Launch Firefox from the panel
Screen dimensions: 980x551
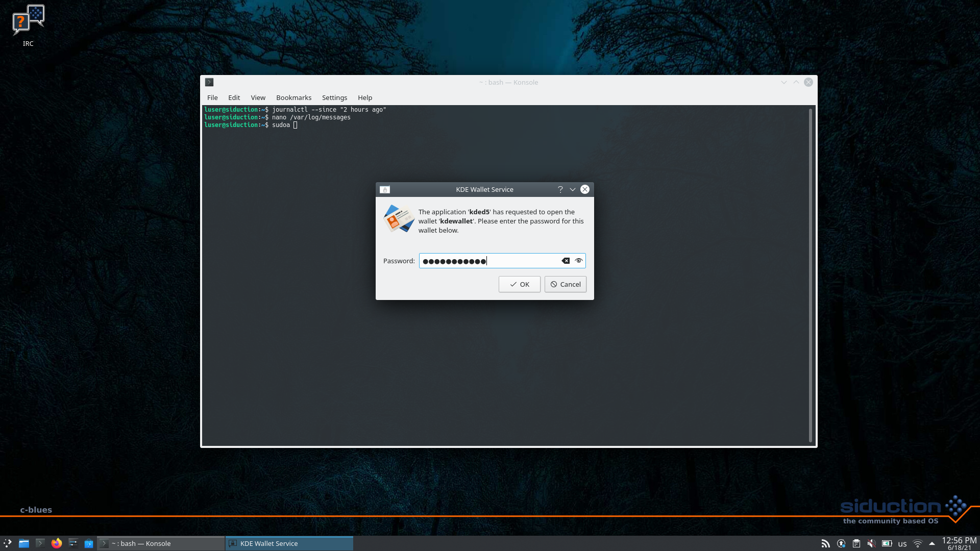coord(57,543)
